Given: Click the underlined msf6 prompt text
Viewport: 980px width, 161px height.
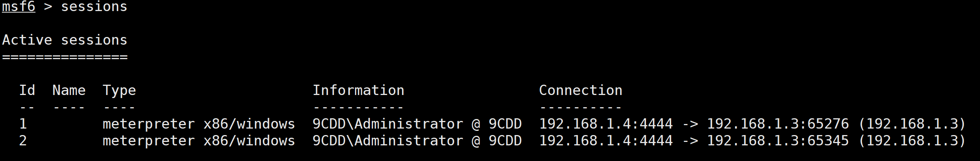Looking at the screenshot, I should [x=19, y=6].
